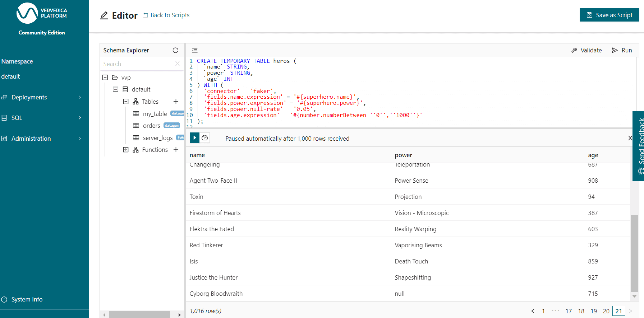The height and width of the screenshot is (318, 644).
Task: Jump to results page 18
Action: coord(581,311)
